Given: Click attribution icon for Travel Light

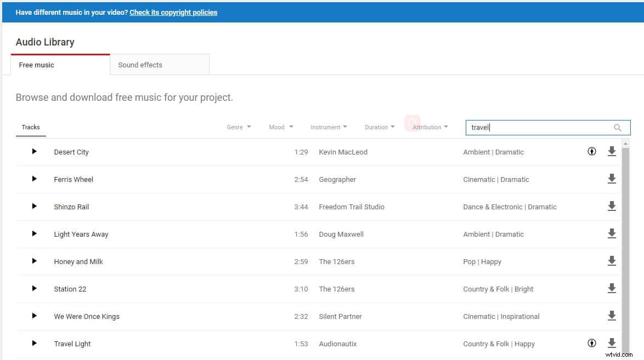Looking at the screenshot, I should point(591,344).
